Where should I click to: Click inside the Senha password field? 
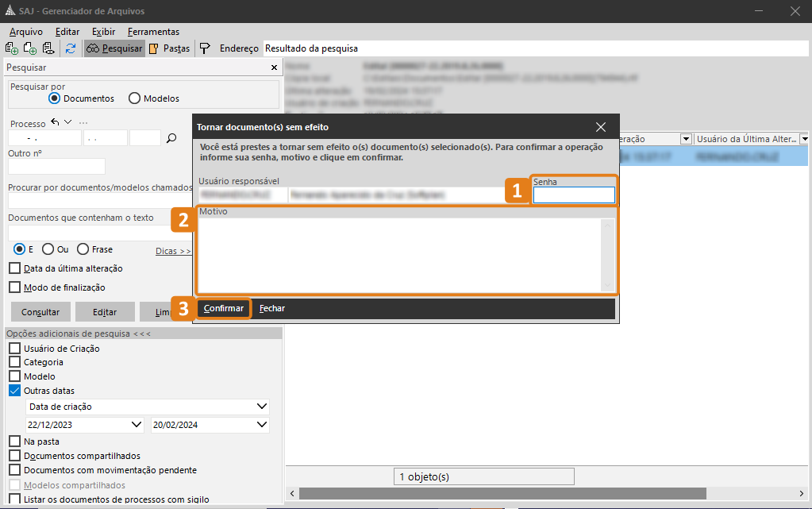[574, 195]
